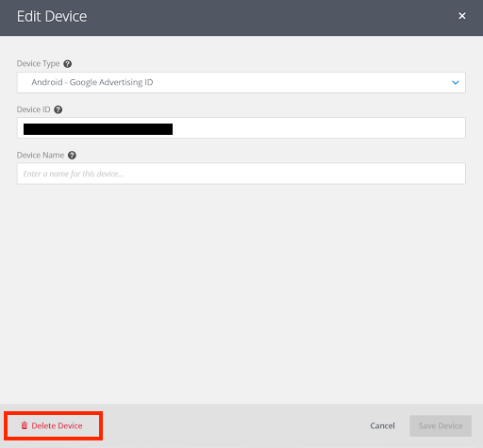Focus the Device Name input field
483x448 pixels.
(241, 174)
